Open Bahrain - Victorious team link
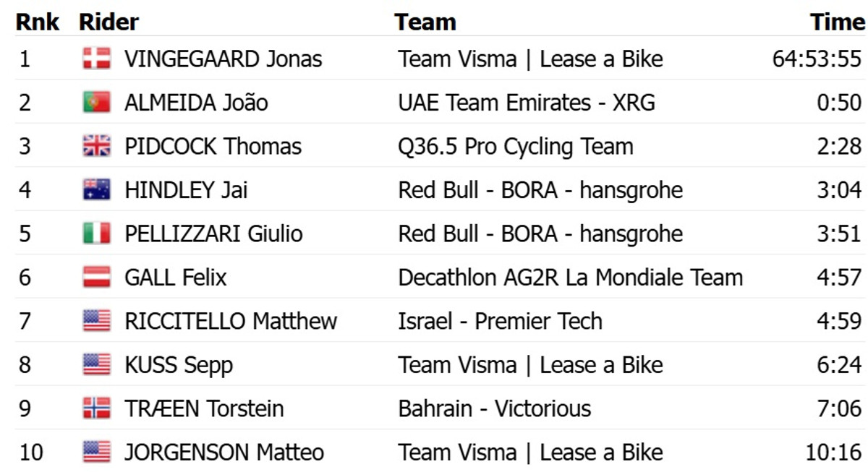 (x=494, y=408)
